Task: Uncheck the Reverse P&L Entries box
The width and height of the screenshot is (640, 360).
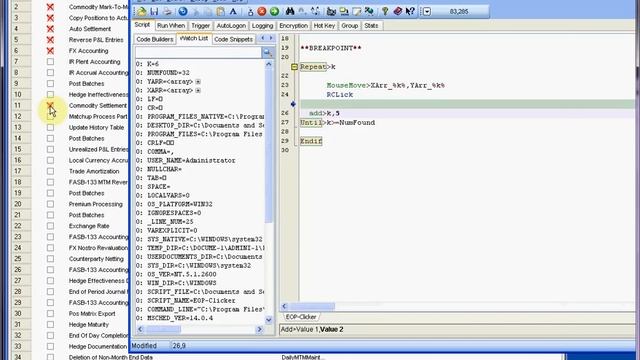Action: click(50, 40)
